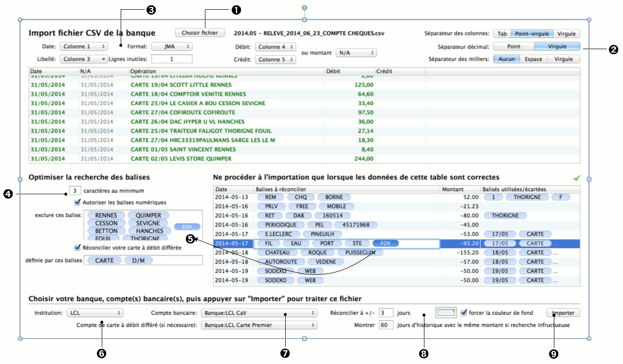Click the PUISSEGUIN tag
This screenshot has height=364, width=623.
(360, 253)
